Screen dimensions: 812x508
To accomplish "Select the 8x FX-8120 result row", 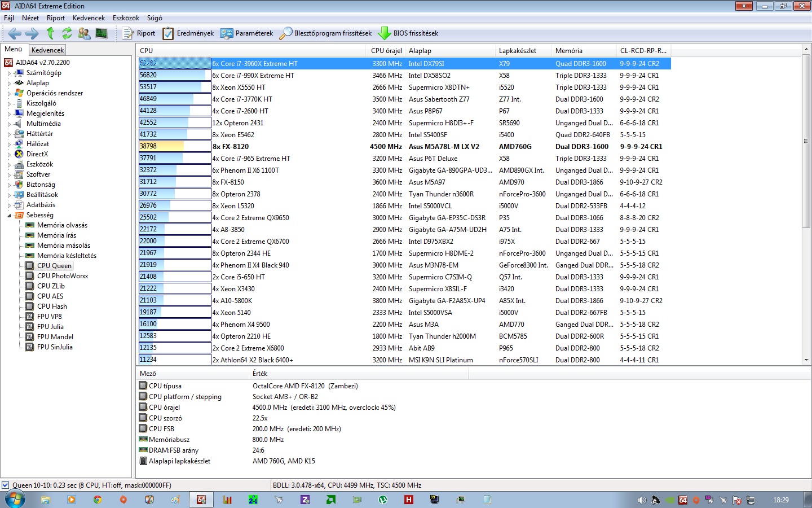I will tap(404, 146).
